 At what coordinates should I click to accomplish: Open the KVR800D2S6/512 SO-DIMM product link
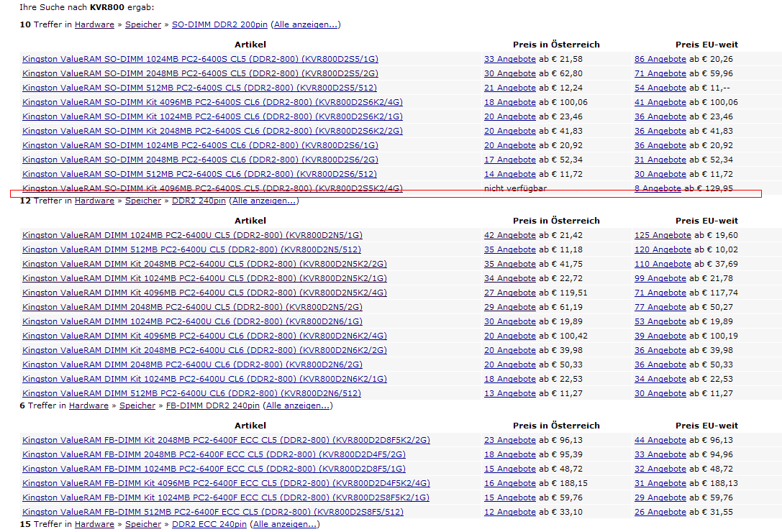(x=199, y=175)
